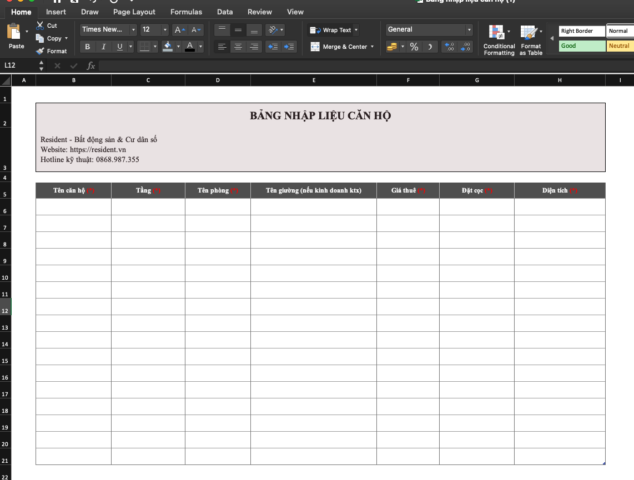Click the Paste clipboard icon
The height and width of the screenshot is (480, 634).
[16, 33]
